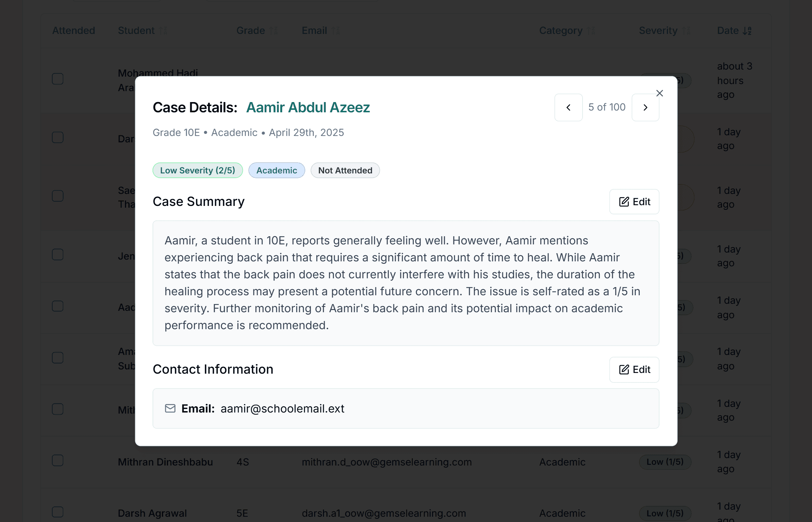Click the Not Attended status badge
Image resolution: width=812 pixels, height=522 pixels.
[x=345, y=170]
